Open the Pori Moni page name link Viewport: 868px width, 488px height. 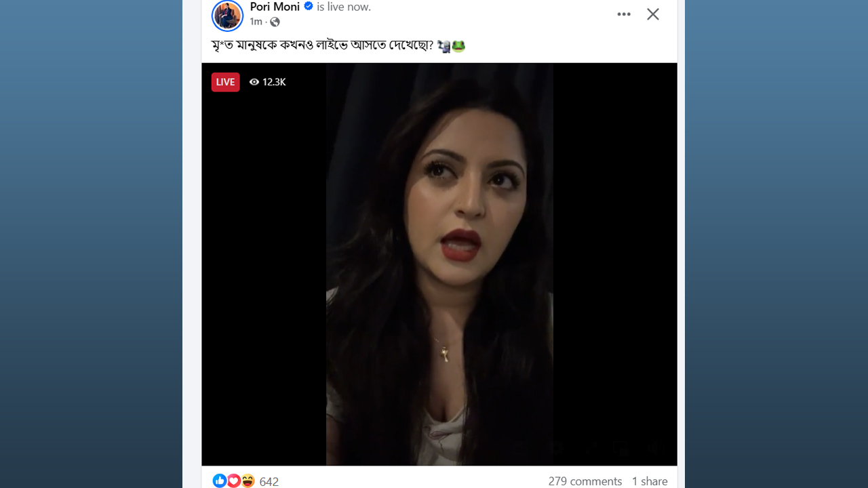(x=275, y=7)
